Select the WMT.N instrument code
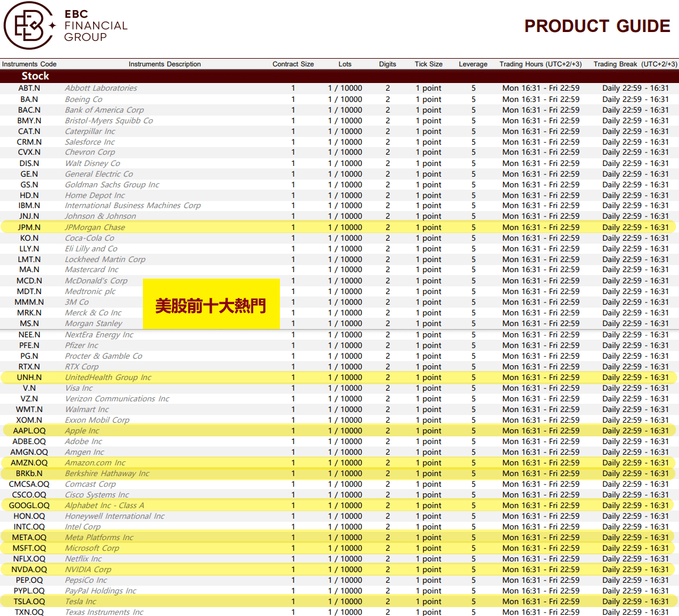The image size is (679, 616). 29,410
